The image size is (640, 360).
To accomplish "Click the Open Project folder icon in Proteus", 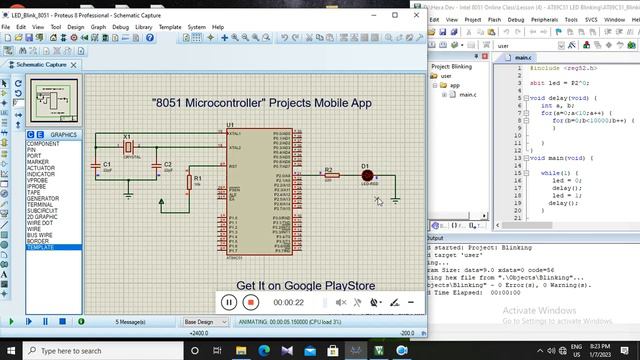I will tap(18, 38).
